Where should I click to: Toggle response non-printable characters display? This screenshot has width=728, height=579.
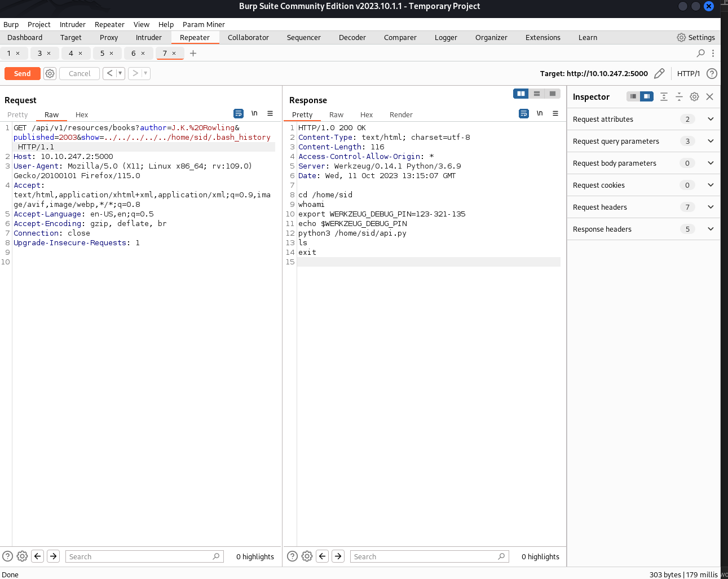540,113
